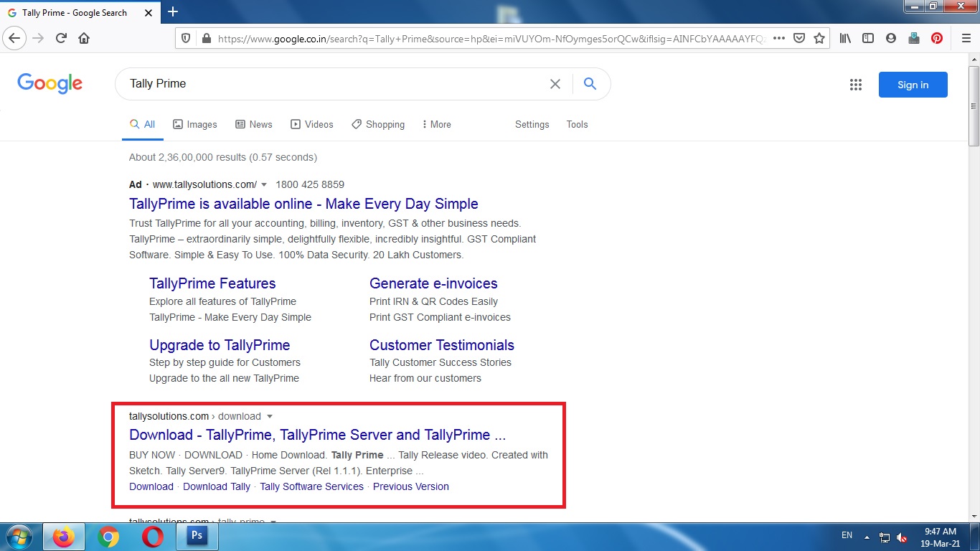Screen dimensions: 980x551
Task: Click the scrollbar up arrow
Action: (974, 60)
